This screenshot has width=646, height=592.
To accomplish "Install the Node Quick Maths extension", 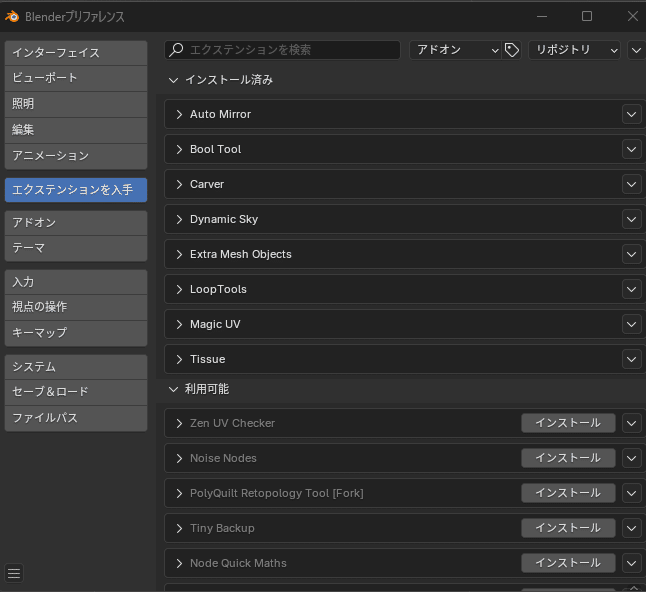I will [568, 563].
